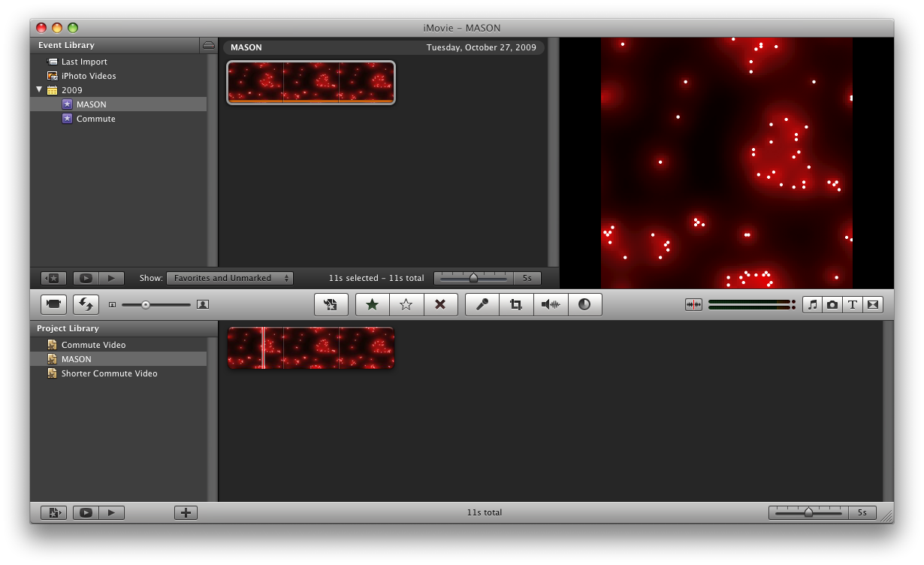This screenshot has width=924, height=565.
Task: Unmark selection with the hollow star
Action: tap(406, 304)
